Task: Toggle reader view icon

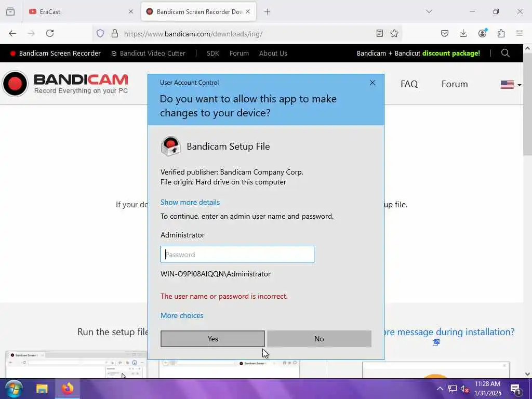Action: coord(380,33)
